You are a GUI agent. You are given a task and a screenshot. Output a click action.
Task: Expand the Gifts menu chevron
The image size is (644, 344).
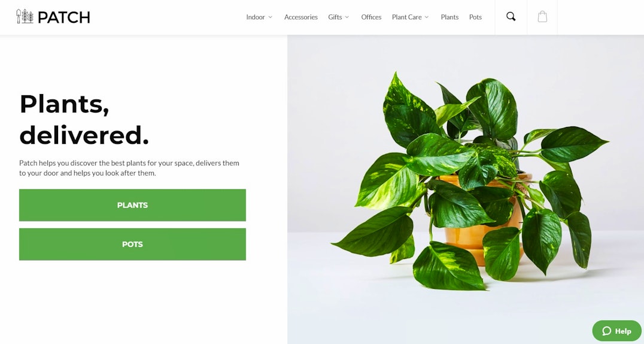(347, 17)
